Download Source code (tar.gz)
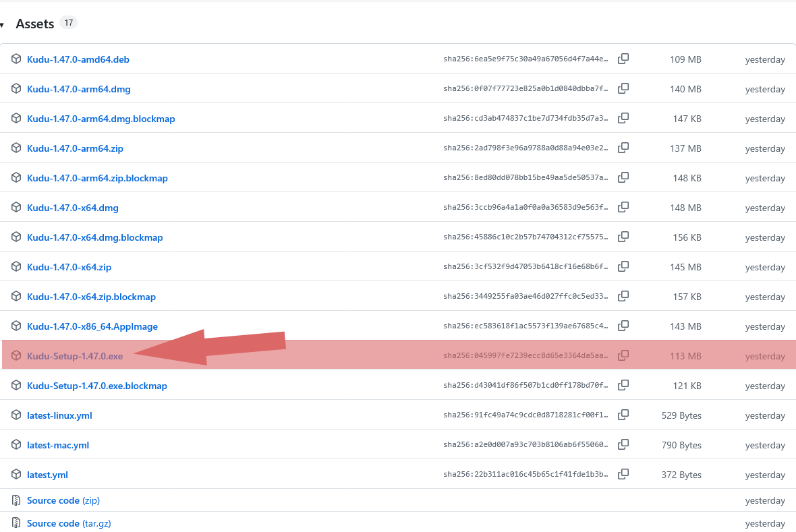 click(69, 523)
